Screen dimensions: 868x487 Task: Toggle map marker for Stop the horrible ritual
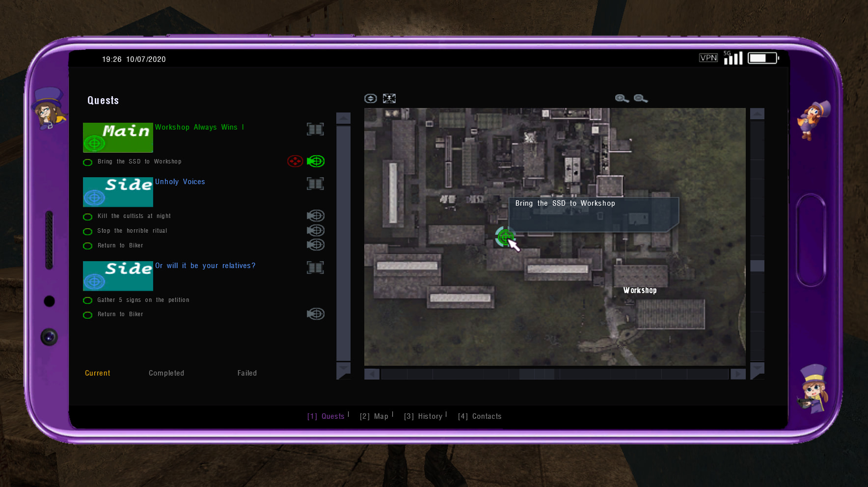pyautogui.click(x=316, y=230)
